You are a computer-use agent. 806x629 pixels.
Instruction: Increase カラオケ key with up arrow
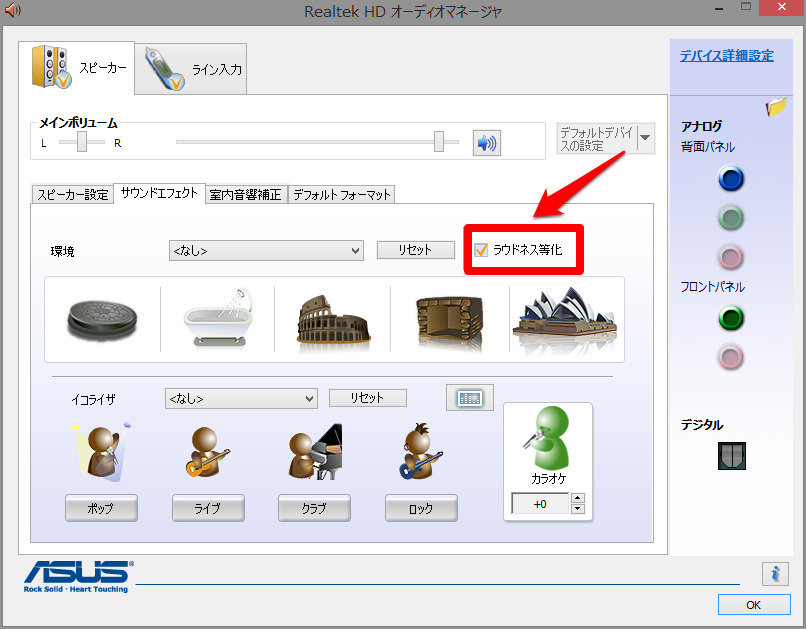578,498
